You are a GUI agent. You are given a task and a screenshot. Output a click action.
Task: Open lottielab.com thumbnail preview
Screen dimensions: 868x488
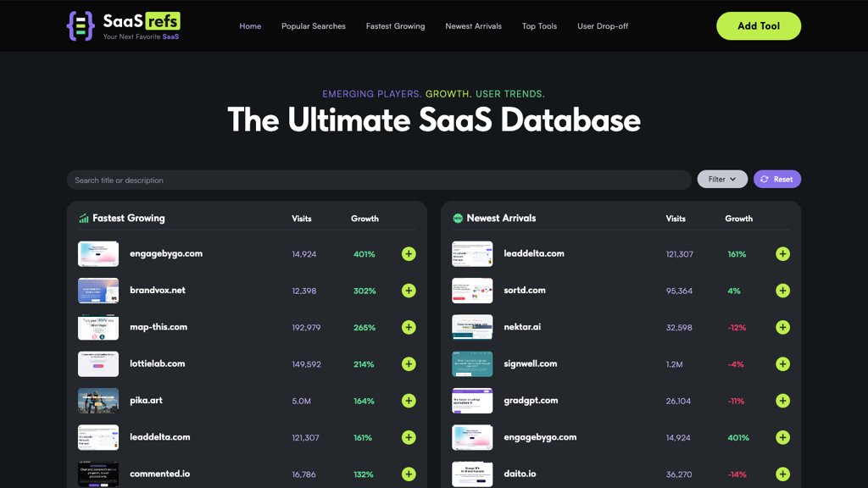[98, 364]
